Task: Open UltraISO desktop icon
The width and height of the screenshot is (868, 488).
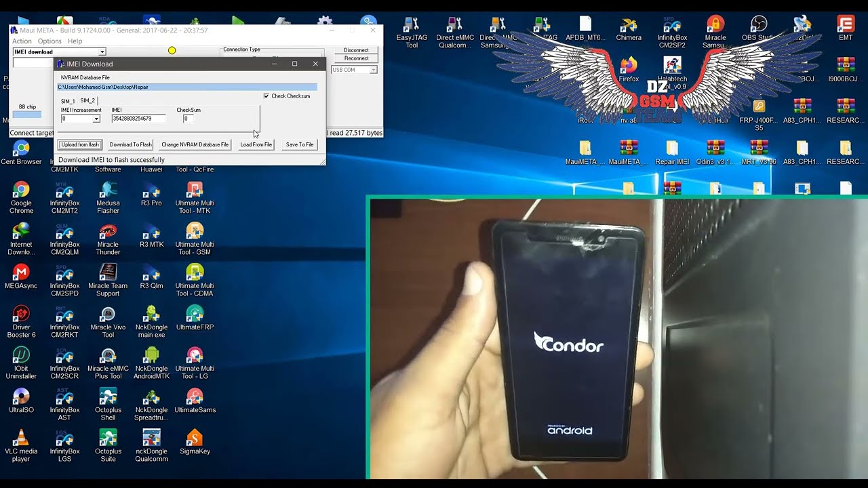Action: pyautogui.click(x=21, y=401)
